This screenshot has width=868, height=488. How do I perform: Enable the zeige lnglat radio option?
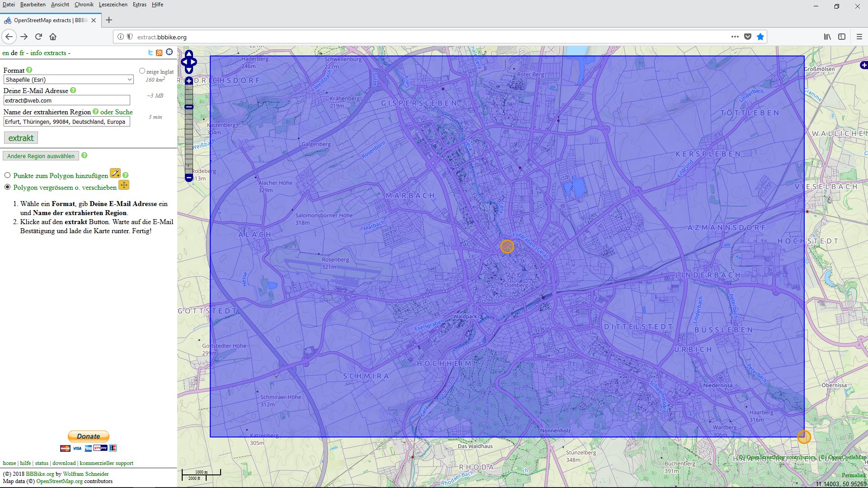[x=142, y=71]
